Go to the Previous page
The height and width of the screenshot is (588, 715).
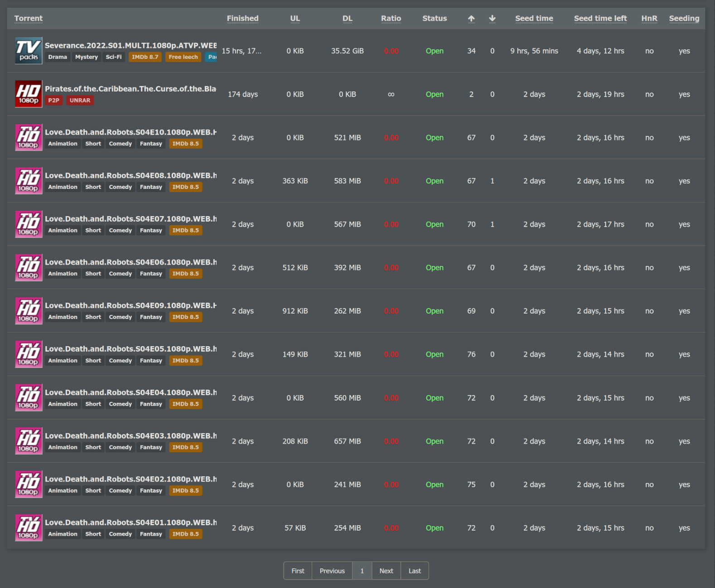tap(332, 571)
